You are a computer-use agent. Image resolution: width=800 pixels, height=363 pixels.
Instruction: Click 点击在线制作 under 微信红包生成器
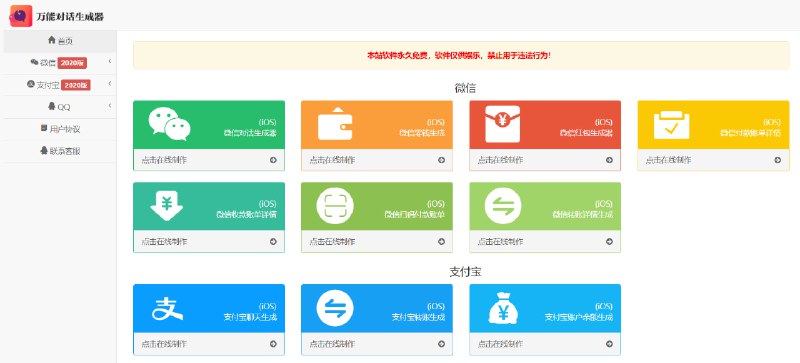pyautogui.click(x=500, y=160)
